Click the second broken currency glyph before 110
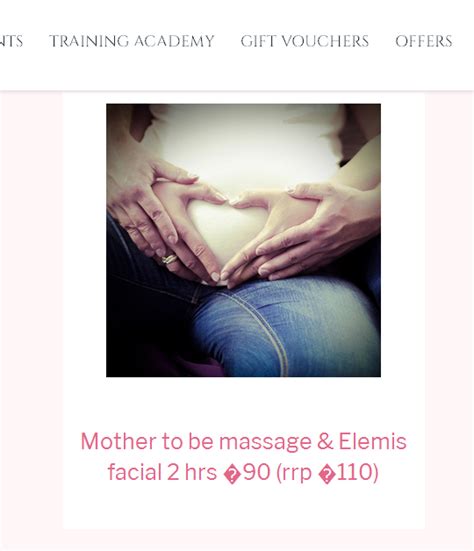Screen dimensions: 474x551 pyautogui.click(x=327, y=475)
